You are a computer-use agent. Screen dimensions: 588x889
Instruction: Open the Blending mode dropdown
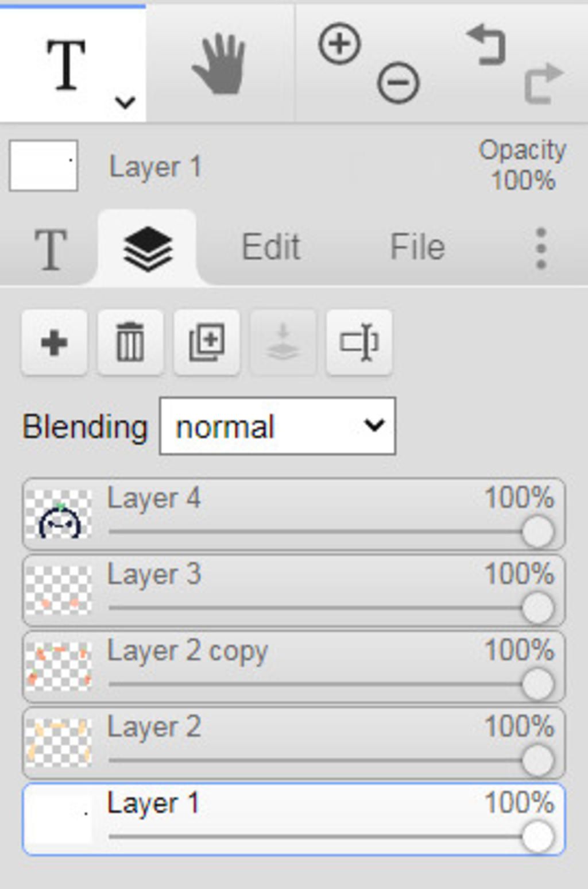tap(277, 426)
